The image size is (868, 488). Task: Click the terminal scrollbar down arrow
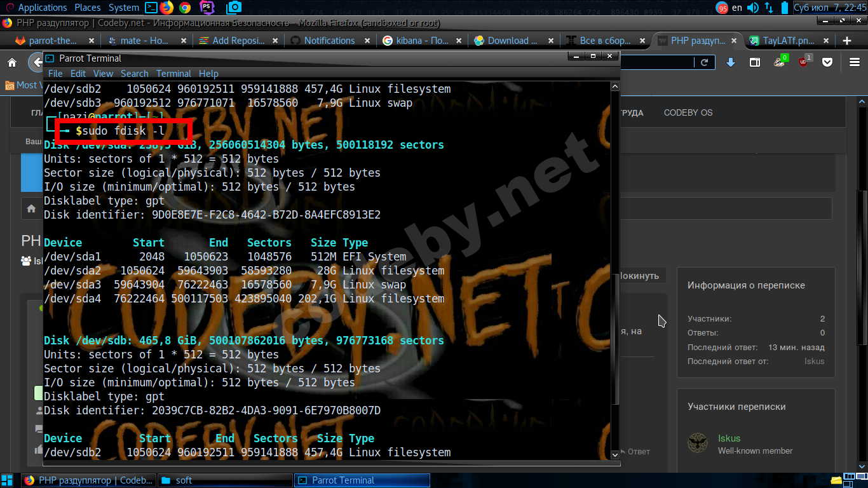point(614,454)
